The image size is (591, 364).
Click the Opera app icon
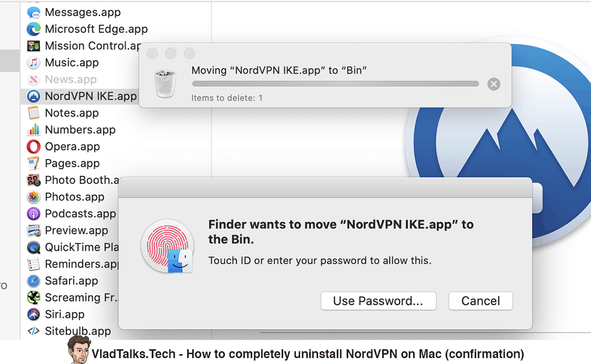click(33, 147)
